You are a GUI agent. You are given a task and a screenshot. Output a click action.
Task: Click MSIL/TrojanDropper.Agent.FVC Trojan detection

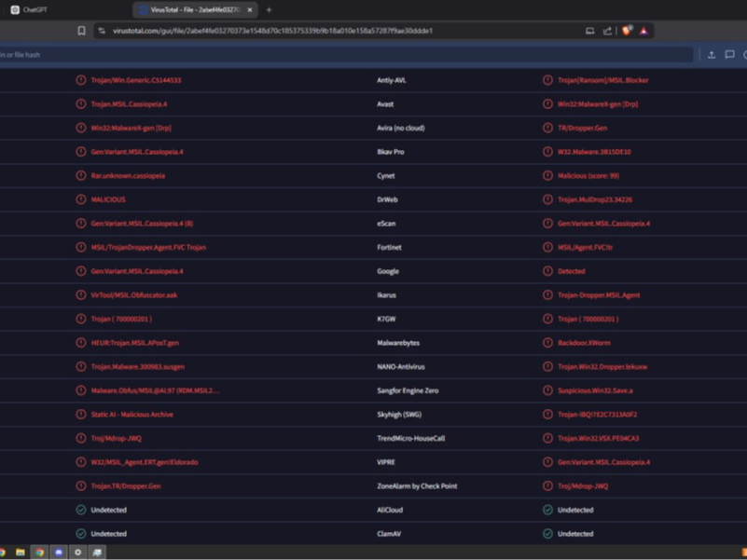point(148,248)
